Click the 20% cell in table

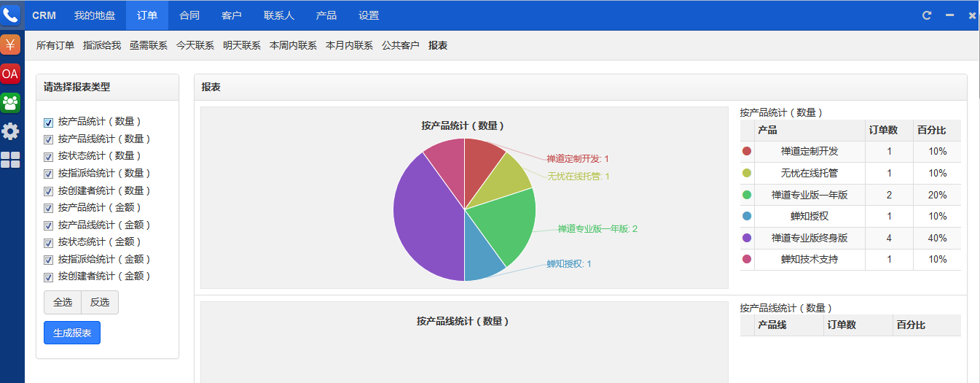[937, 195]
